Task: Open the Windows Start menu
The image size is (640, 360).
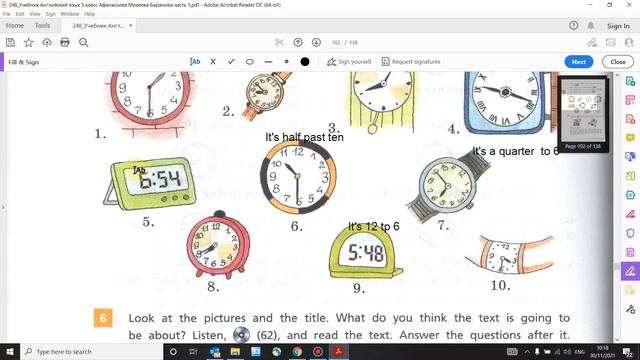Action: pyautogui.click(x=10, y=351)
